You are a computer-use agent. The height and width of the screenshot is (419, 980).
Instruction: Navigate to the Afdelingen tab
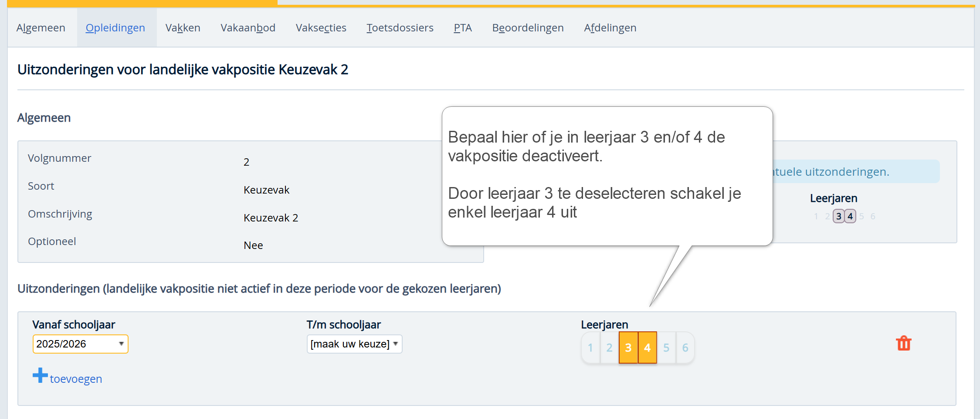coord(610,28)
